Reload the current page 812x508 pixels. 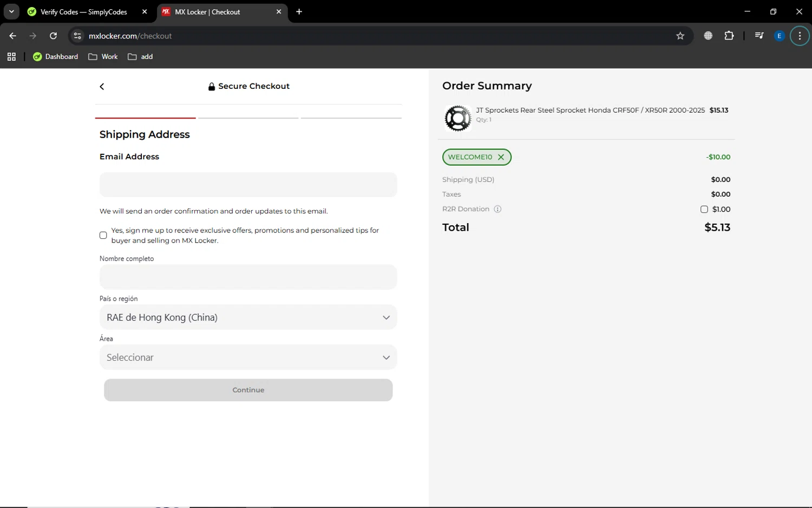(x=53, y=36)
